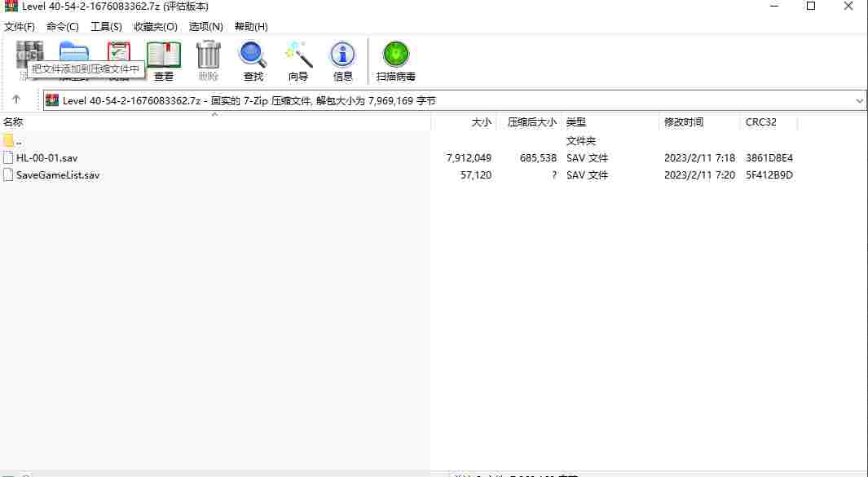Minimize the WinRAR window
868x477 pixels.
click(774, 6)
